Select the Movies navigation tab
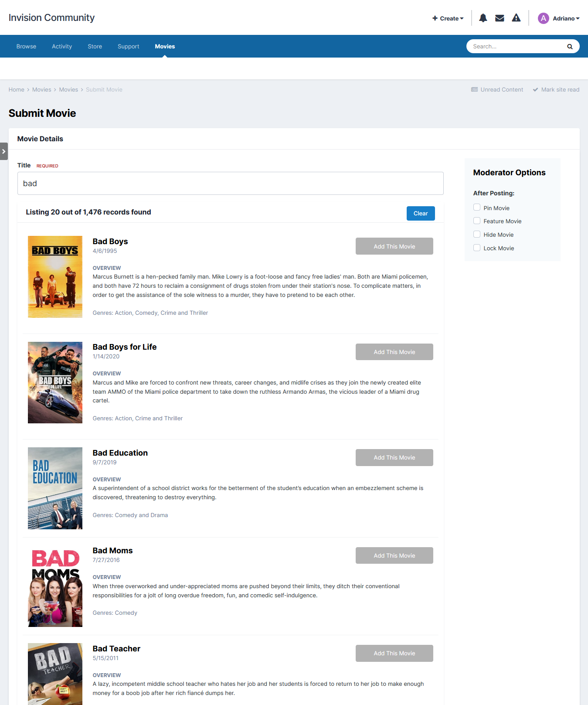The height and width of the screenshot is (705, 588). pyautogui.click(x=165, y=46)
